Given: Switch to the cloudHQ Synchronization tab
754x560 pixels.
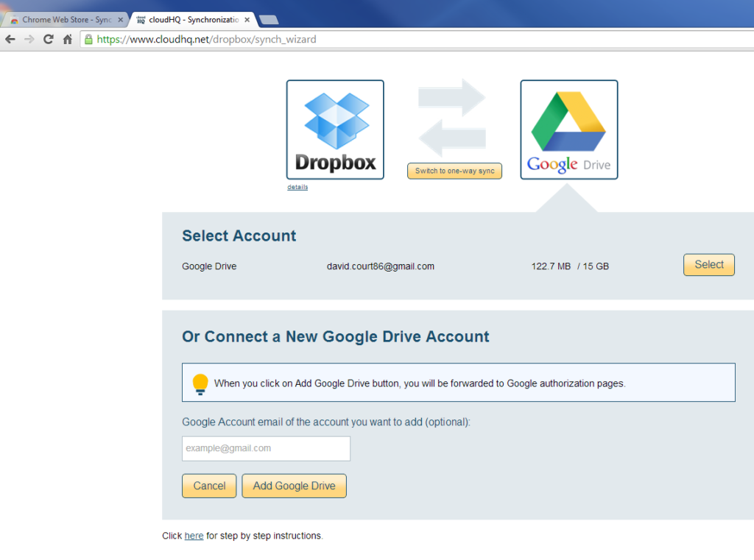Looking at the screenshot, I should (x=188, y=20).
